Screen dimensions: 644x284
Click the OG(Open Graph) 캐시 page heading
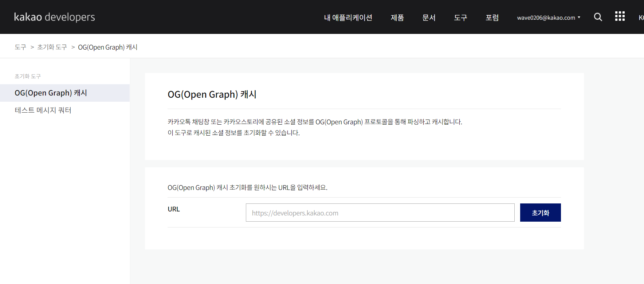point(212,94)
